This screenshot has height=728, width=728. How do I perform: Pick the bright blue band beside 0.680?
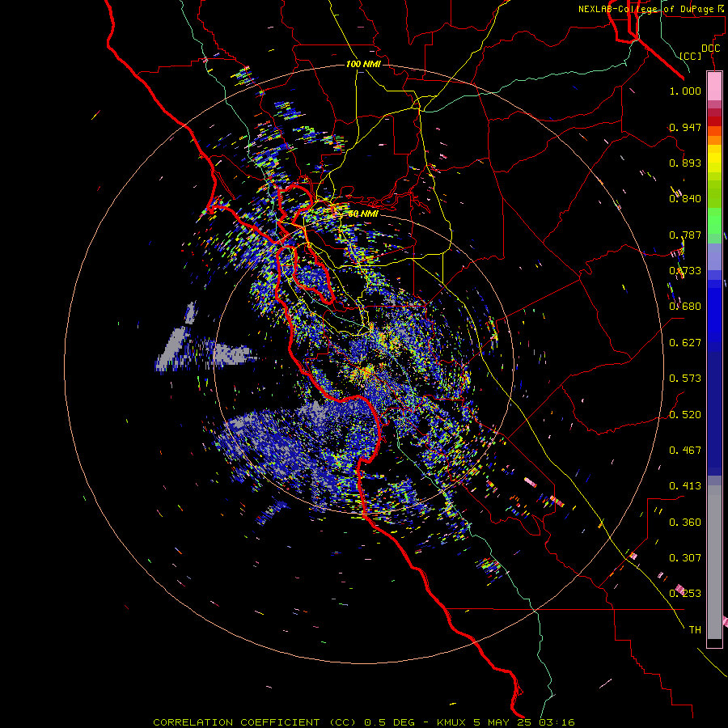714,311
